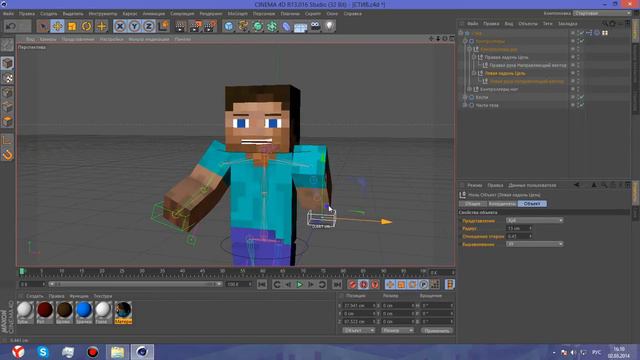640x360 pixels.
Task: Toggle the X axis lock
Action: click(120, 27)
